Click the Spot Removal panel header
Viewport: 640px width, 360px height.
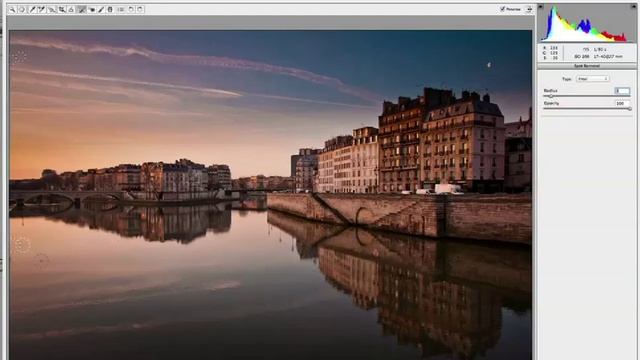tap(587, 66)
